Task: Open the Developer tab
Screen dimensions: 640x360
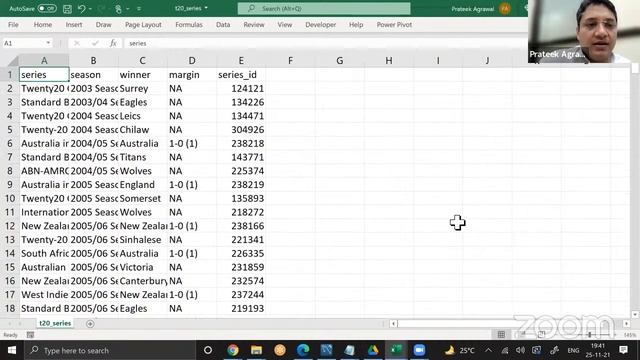Action: click(320, 24)
